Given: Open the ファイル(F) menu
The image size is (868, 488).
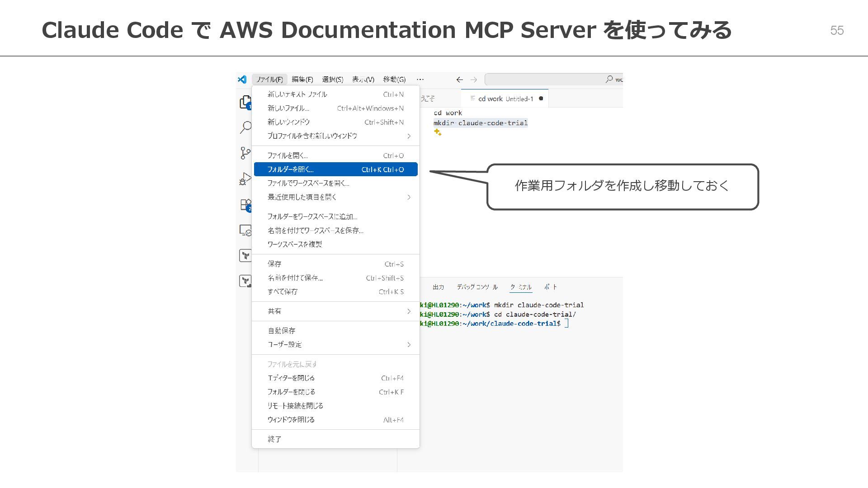Looking at the screenshot, I should click(269, 80).
